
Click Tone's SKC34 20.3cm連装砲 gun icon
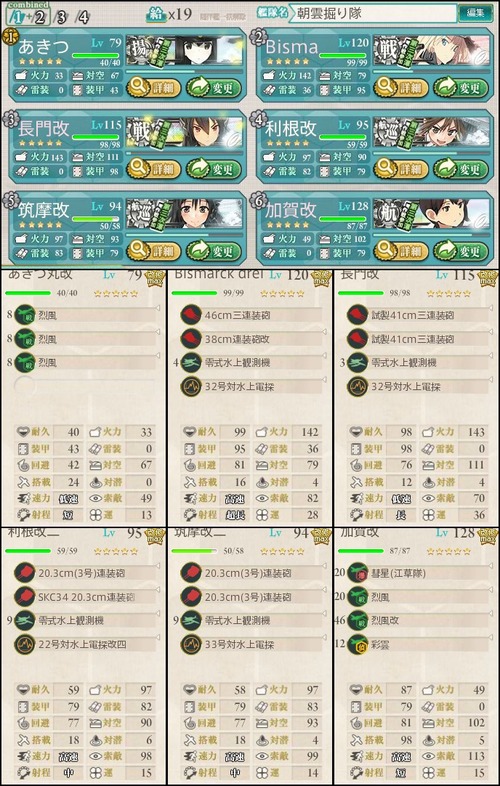pos(25,597)
